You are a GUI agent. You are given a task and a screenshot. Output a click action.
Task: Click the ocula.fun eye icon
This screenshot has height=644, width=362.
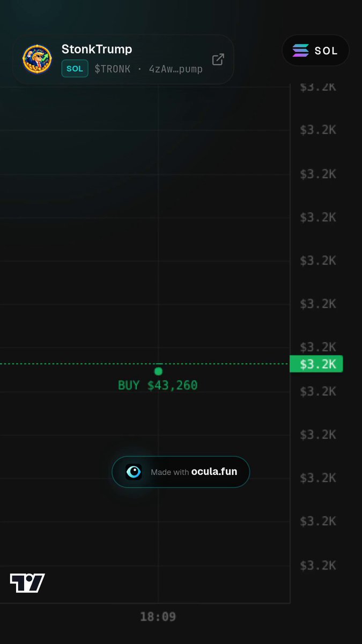134,472
